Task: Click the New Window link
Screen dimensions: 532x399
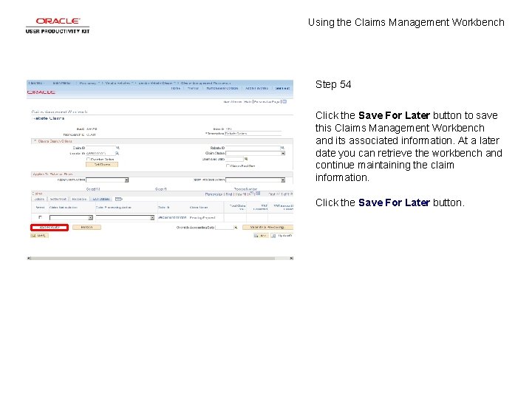Action: [233, 102]
